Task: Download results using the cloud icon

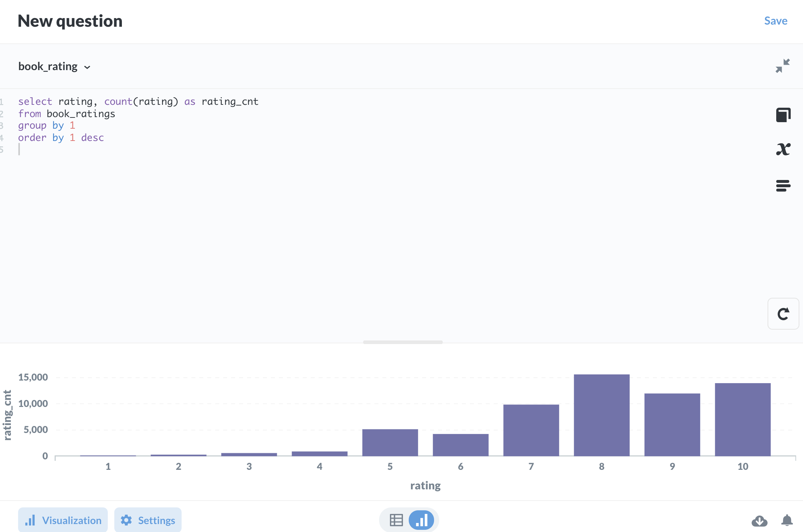Action: click(x=759, y=520)
